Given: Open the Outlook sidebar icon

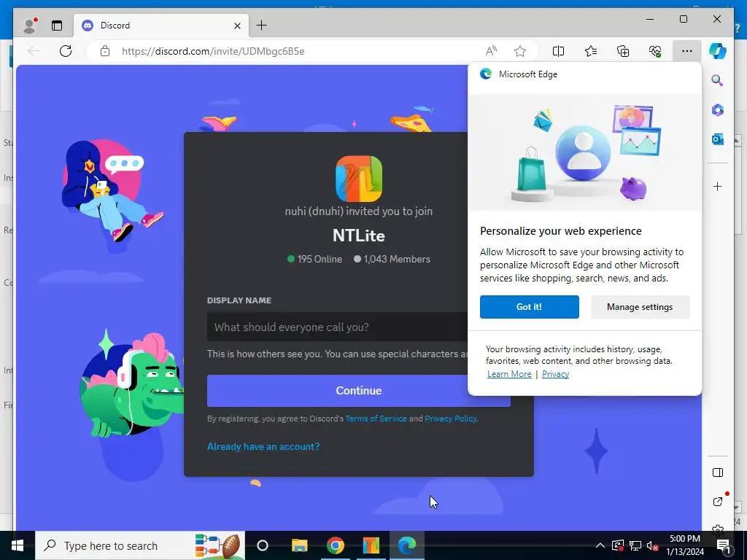Looking at the screenshot, I should [x=718, y=139].
